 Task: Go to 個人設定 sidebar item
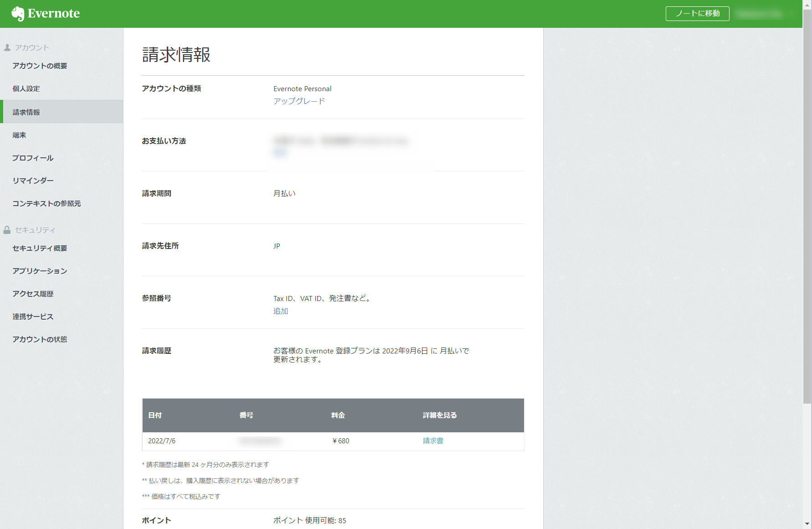pyautogui.click(x=26, y=88)
